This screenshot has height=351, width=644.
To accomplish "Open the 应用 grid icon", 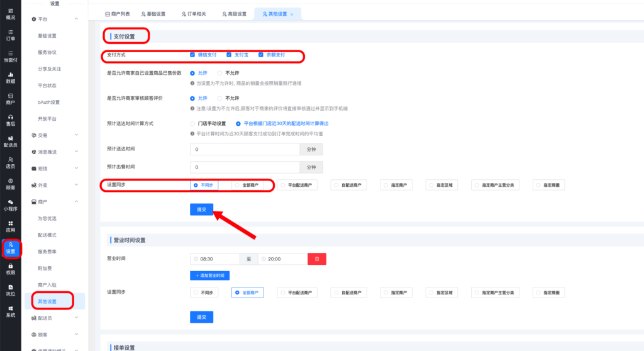I will pyautogui.click(x=10, y=226).
